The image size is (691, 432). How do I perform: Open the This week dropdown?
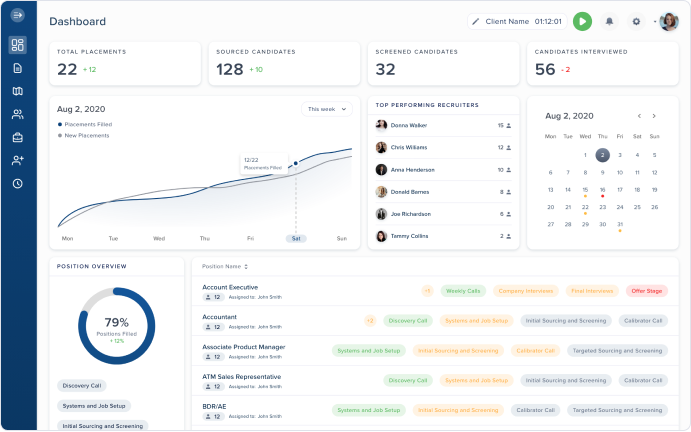point(327,109)
